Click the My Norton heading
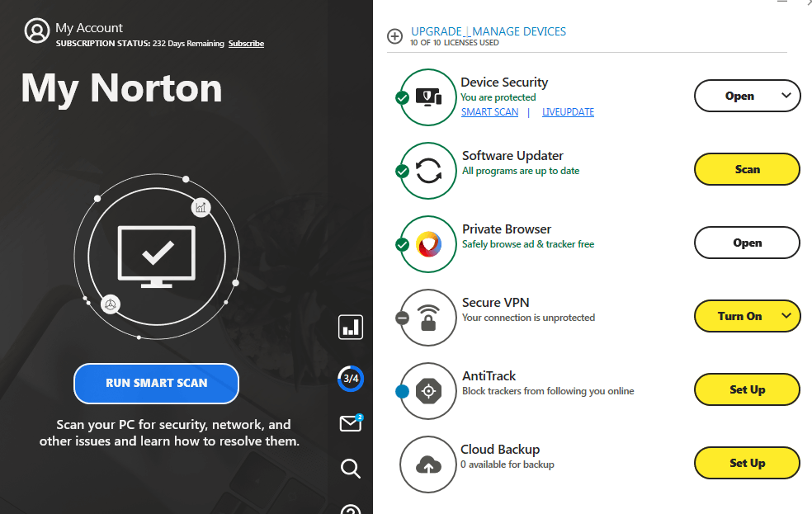The height and width of the screenshot is (514, 812). coord(121,89)
